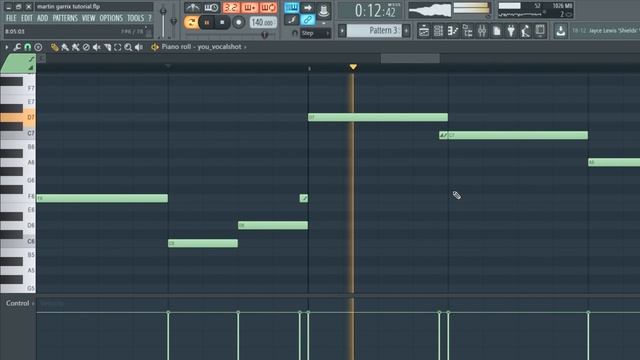Switch pattern/song mode

[191, 22]
